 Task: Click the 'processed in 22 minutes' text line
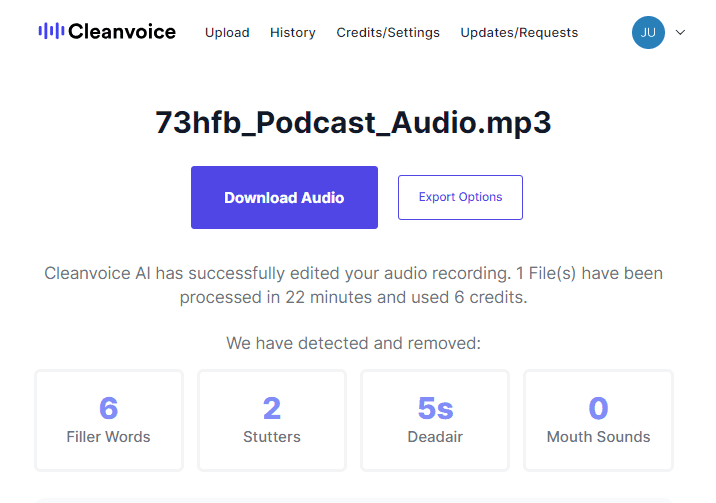coord(353,297)
